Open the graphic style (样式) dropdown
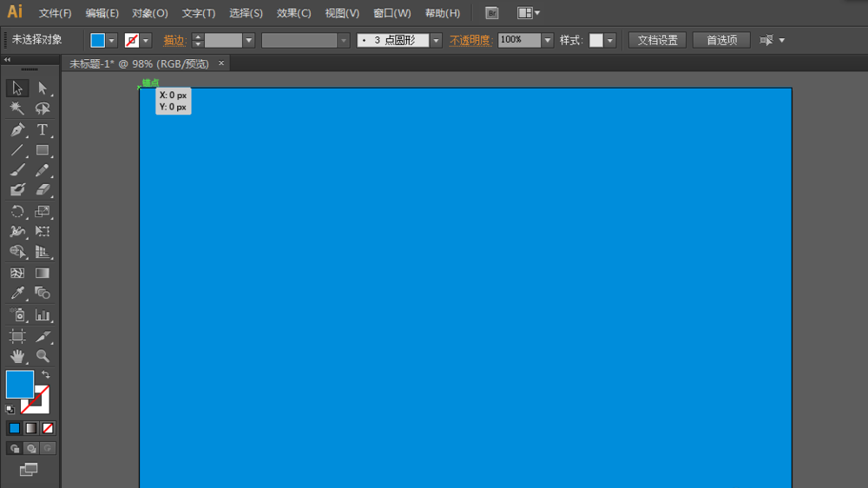868x488 pixels. 609,41
